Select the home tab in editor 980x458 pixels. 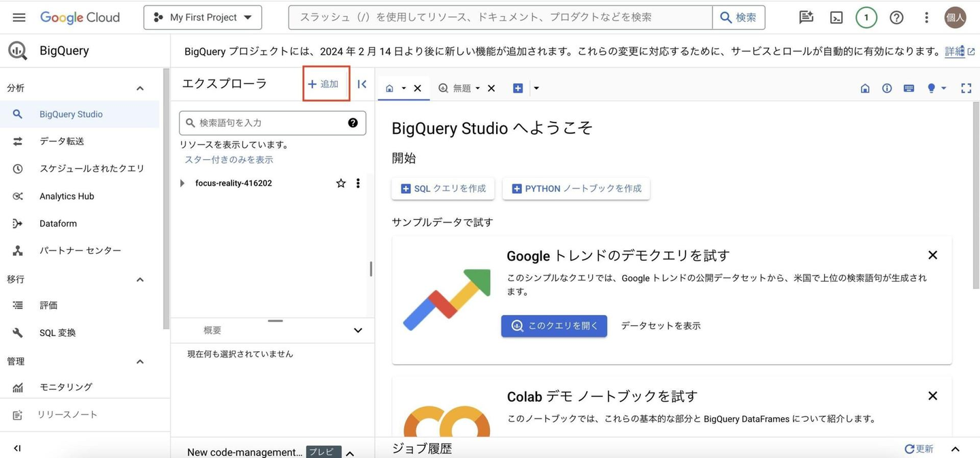(389, 88)
